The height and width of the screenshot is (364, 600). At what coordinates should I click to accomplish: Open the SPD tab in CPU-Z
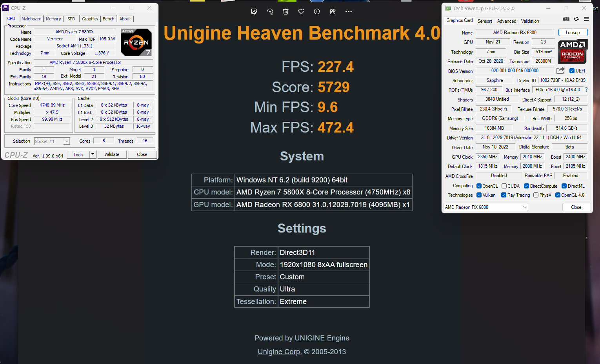tap(71, 19)
